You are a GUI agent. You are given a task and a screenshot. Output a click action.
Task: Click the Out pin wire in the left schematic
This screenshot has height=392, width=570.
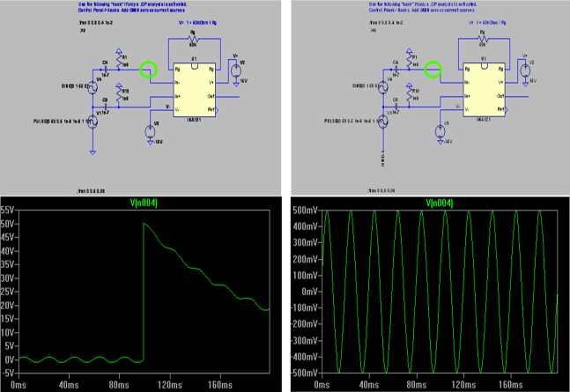[227, 97]
